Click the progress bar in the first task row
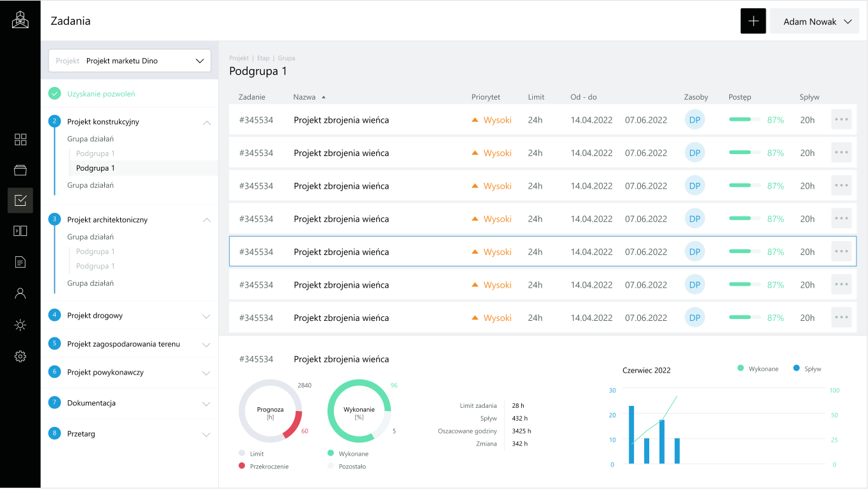 coord(745,120)
